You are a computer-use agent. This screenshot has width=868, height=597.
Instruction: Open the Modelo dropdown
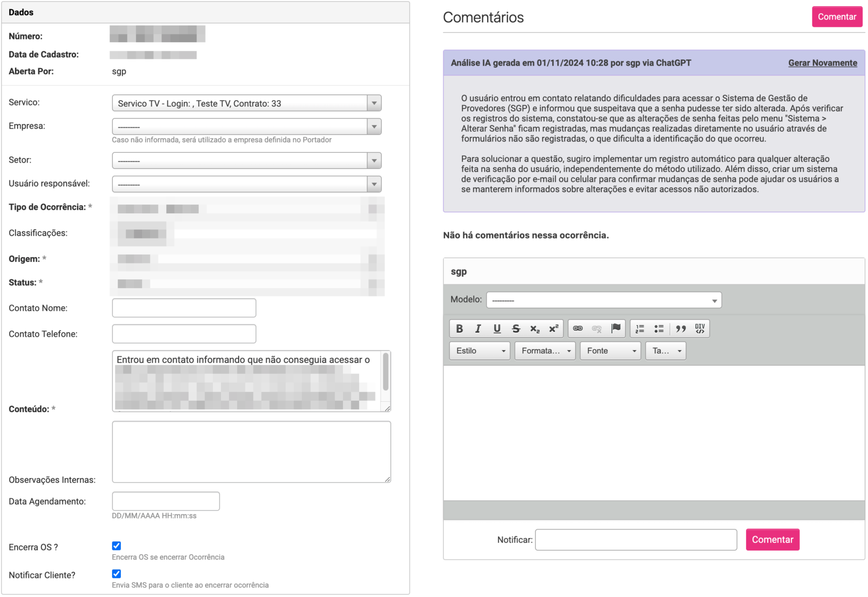(715, 300)
